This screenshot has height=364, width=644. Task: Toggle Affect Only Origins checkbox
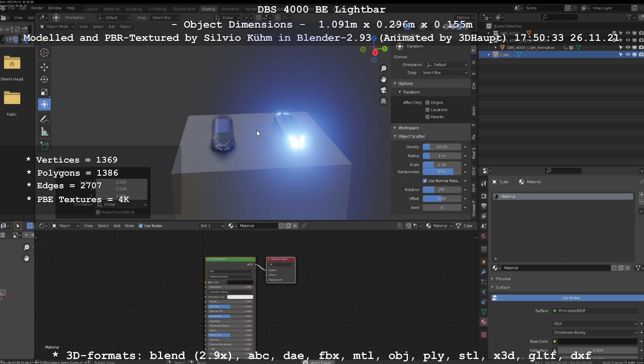pyautogui.click(x=427, y=103)
